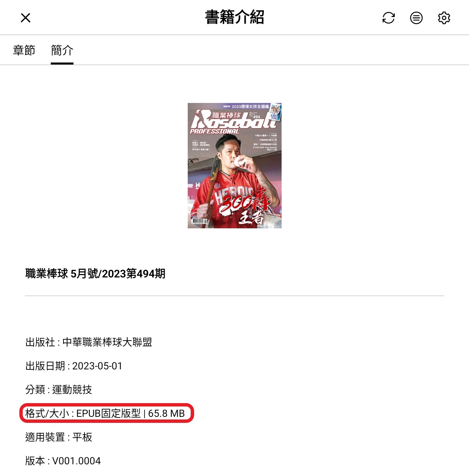The width and height of the screenshot is (469, 476).
Task: Tap the highlighted 格式/大小 EPUB line
Action: point(105,413)
